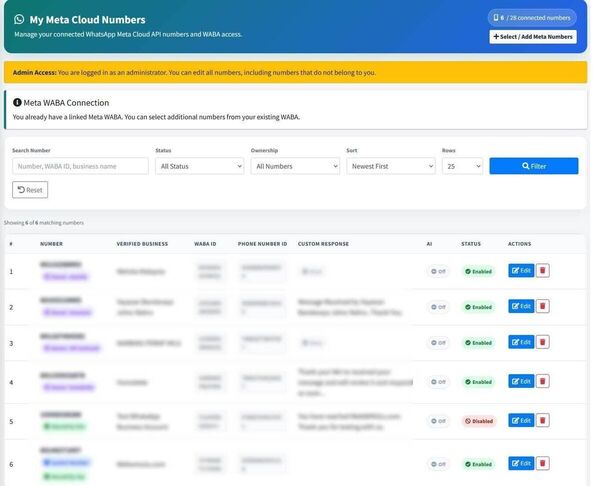Delete number in row 3 via trash icon
Screen dimensions: 600x486
click(x=543, y=342)
